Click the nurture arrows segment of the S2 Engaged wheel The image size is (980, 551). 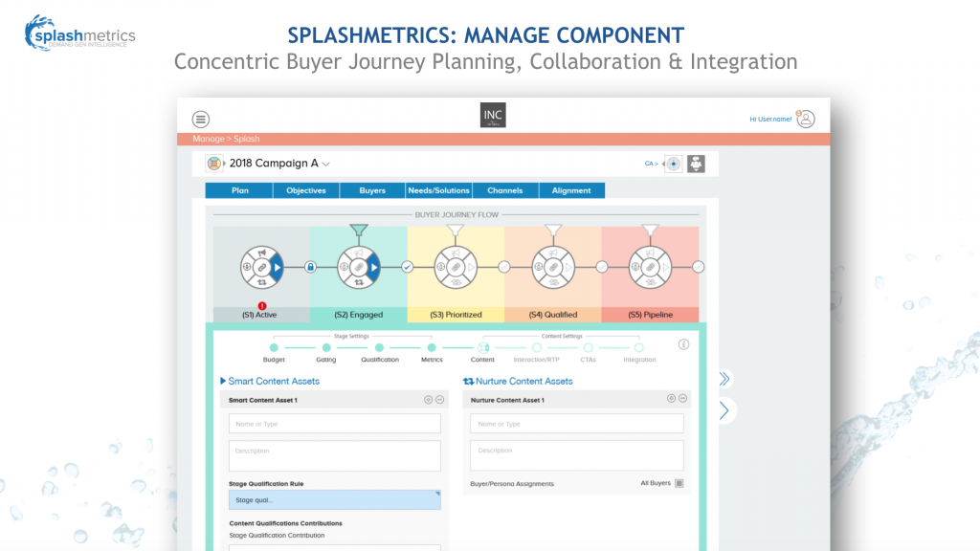(359, 282)
